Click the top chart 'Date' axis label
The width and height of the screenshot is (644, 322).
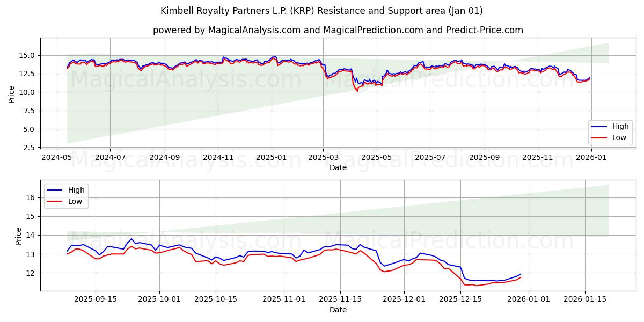pos(338,167)
